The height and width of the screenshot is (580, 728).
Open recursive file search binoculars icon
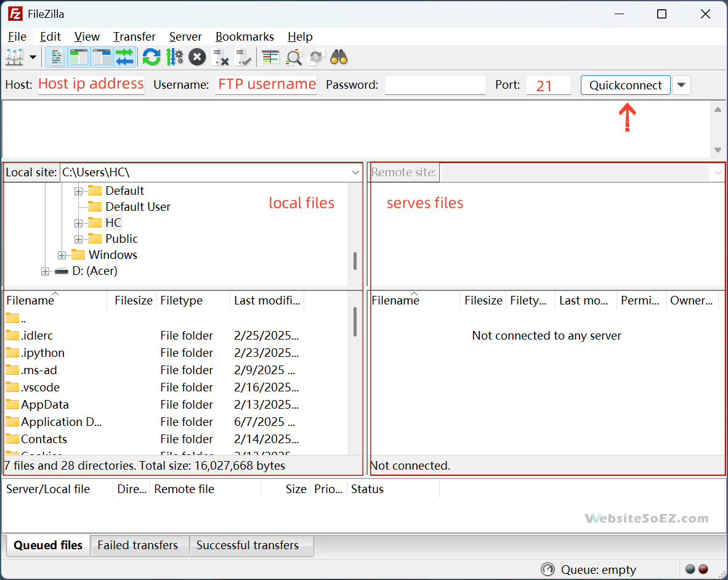pyautogui.click(x=339, y=57)
